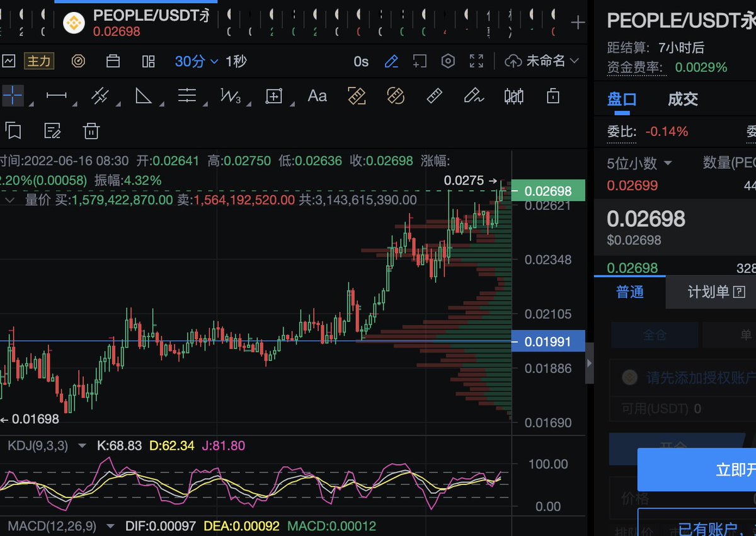The width and height of the screenshot is (756, 536).
Task: Select the white ruler measure tool
Action: (x=434, y=96)
